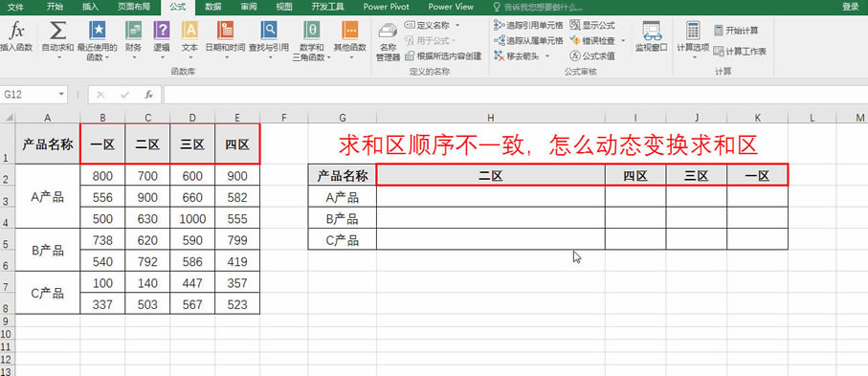Open the Logical (逻辑) functions icon
The width and height of the screenshot is (868, 376).
tap(162, 30)
